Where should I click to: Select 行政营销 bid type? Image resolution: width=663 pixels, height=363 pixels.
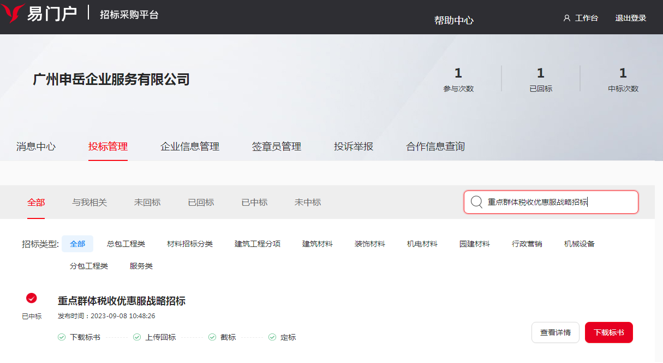527,244
